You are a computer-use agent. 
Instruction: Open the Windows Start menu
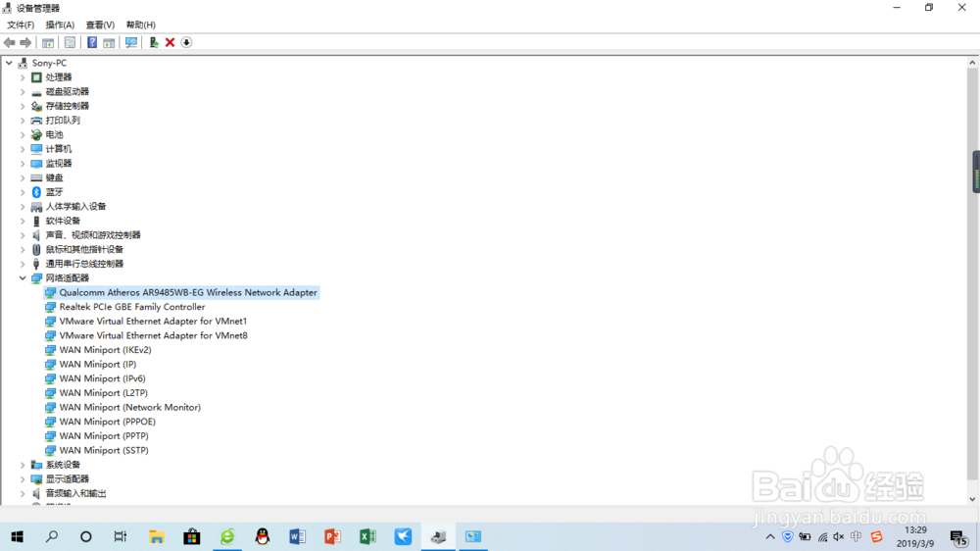[17, 536]
